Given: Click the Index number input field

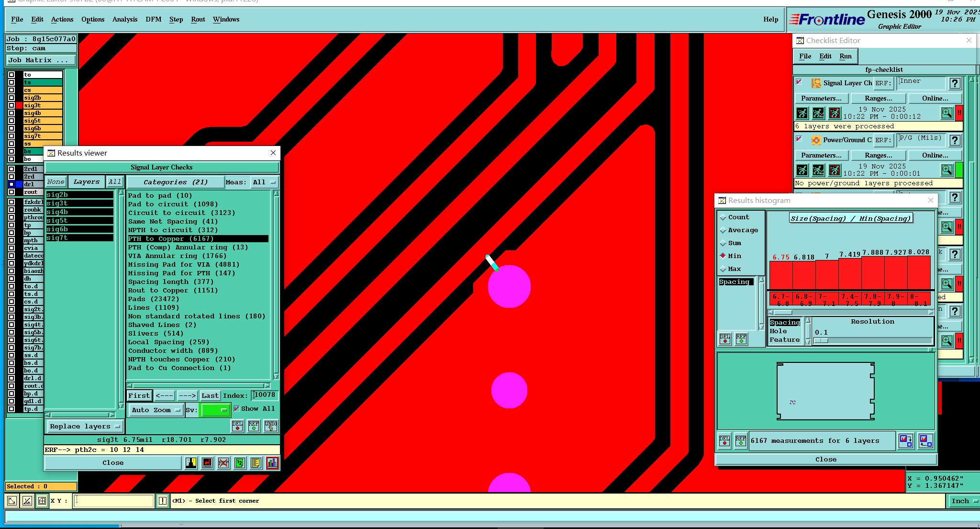Looking at the screenshot, I should point(265,395).
